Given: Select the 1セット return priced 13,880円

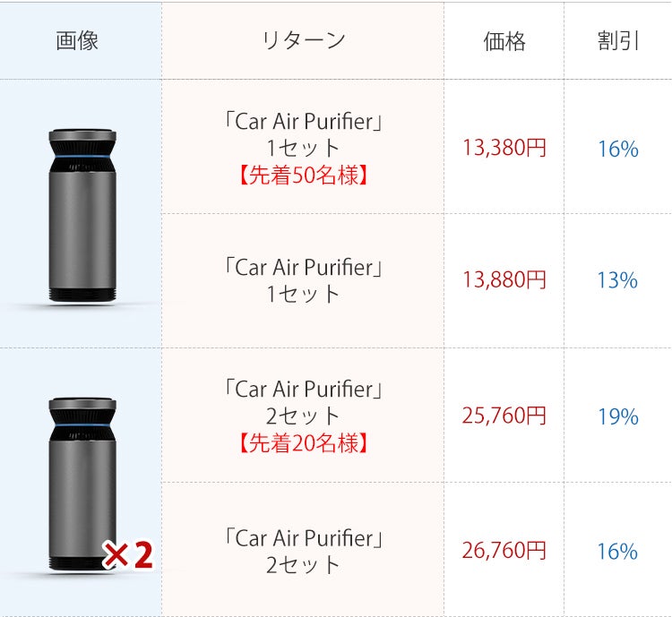Looking at the screenshot, I should (x=303, y=280).
